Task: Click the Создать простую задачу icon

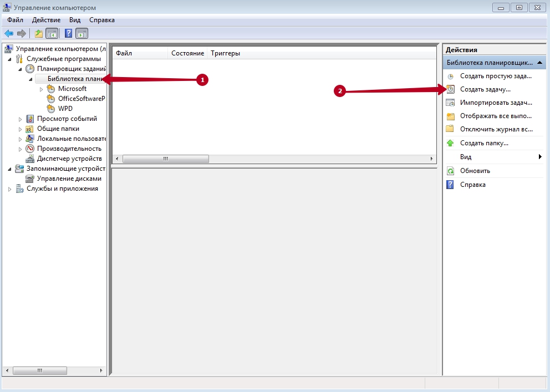Action: 450,77
